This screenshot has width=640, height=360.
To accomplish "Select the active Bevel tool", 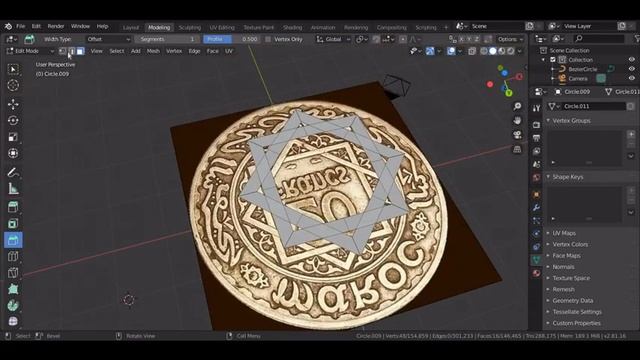I will point(13,240).
